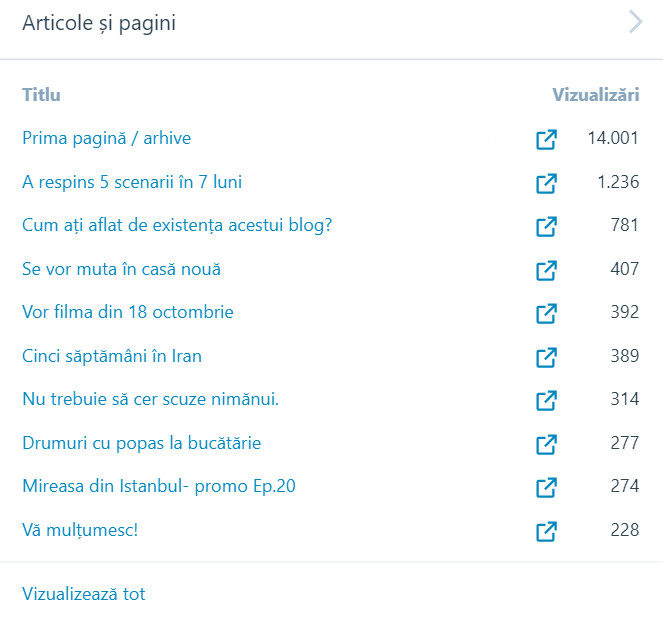Viewport: 663px width, 623px height.
Task: Click external link icon beside Vă mulțumesc!
Action: (546, 531)
